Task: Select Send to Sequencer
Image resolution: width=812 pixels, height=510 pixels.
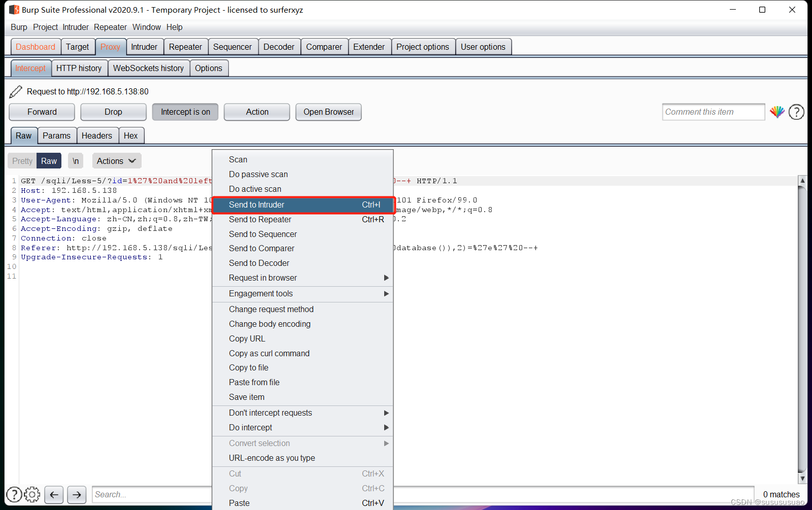Action: tap(302, 234)
